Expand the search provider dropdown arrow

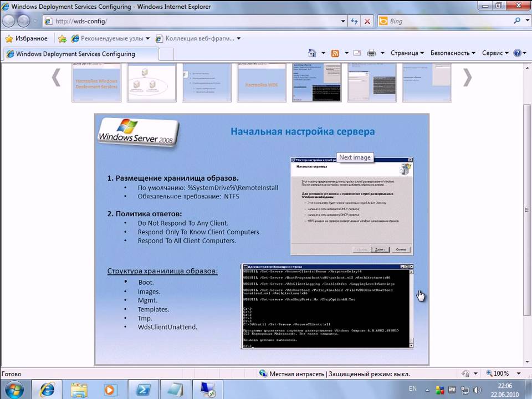tap(527, 21)
